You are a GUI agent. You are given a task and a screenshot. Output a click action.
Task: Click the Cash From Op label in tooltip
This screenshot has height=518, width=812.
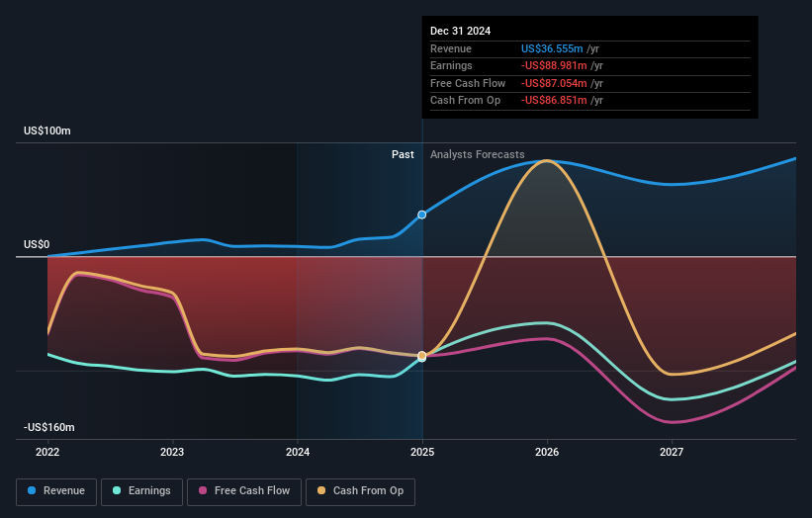[x=465, y=101]
